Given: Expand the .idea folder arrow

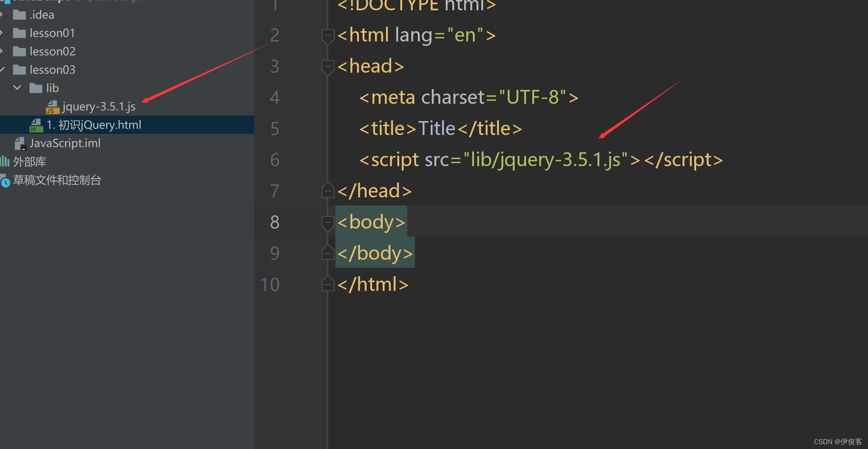Looking at the screenshot, I should (x=2, y=15).
